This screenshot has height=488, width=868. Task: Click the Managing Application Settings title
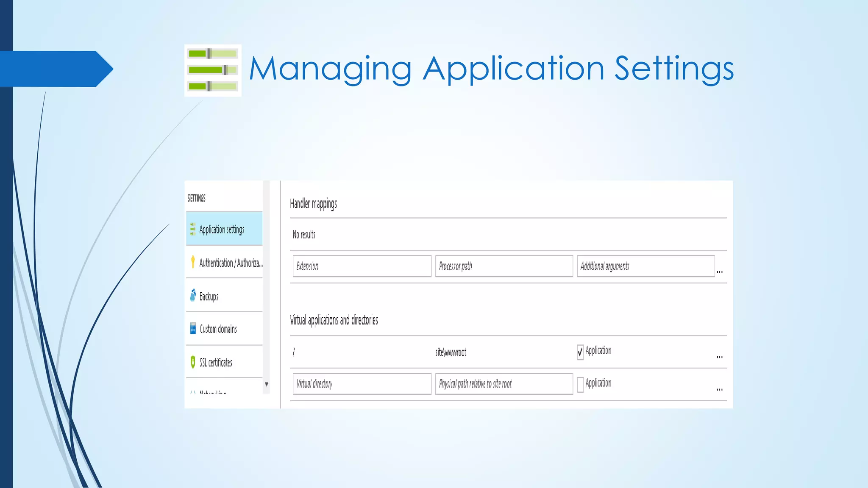click(492, 69)
